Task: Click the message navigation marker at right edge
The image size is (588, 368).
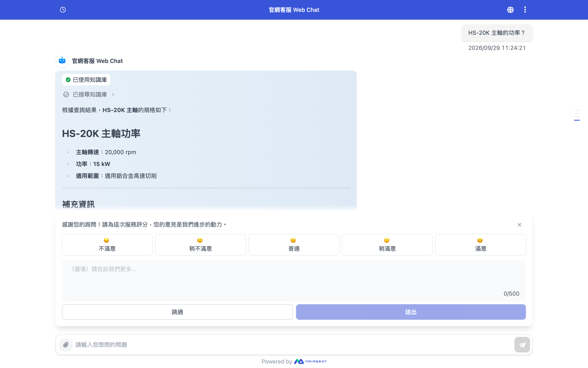Action: [577, 120]
